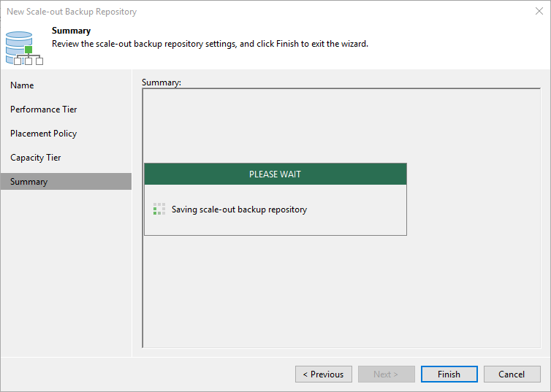Screen dimensions: 551x392
Task: Select the Summary step in sidebar
Action: pyautogui.click(x=29, y=182)
